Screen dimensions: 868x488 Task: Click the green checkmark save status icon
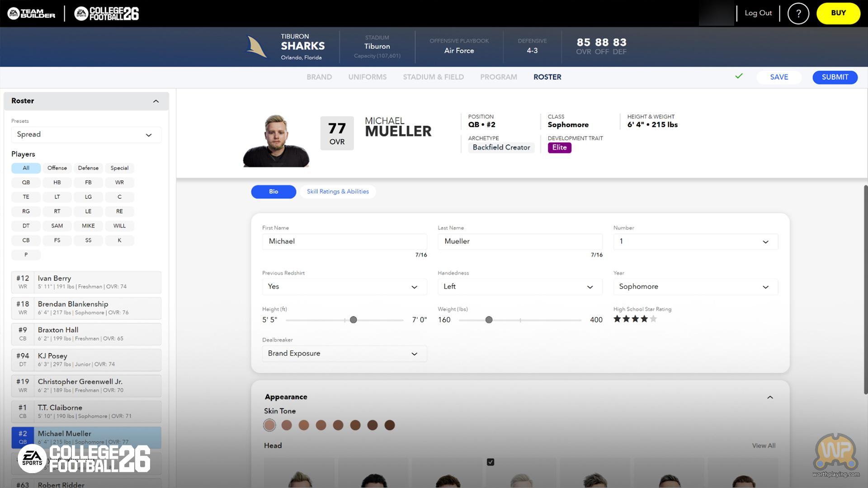click(739, 76)
